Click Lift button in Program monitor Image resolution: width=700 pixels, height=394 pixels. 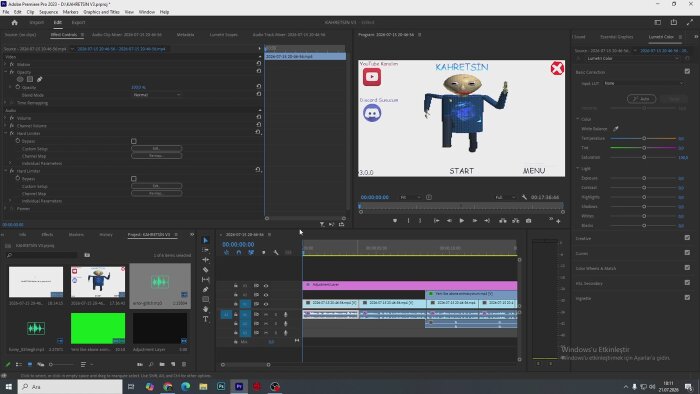(503, 220)
